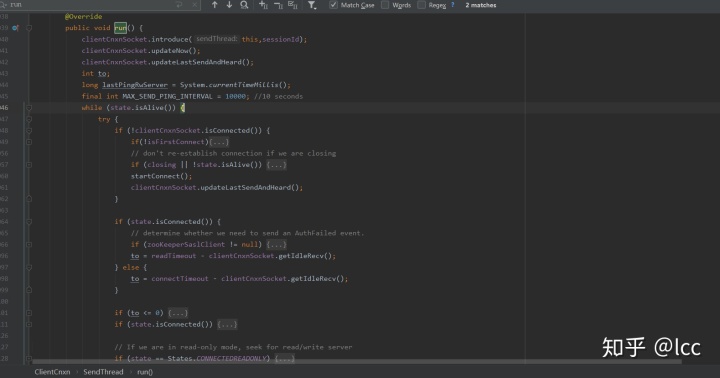Click 'startConnect();' call
Screen dimensions: 720x378
click(x=162, y=176)
